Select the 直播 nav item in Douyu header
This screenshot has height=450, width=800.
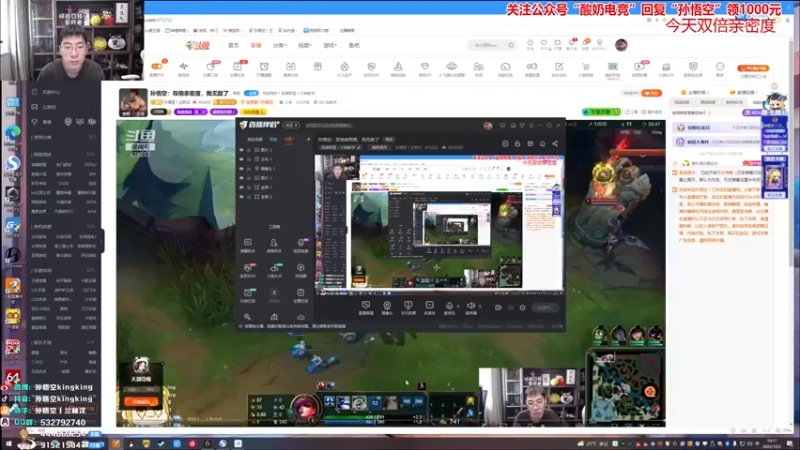tap(256, 45)
